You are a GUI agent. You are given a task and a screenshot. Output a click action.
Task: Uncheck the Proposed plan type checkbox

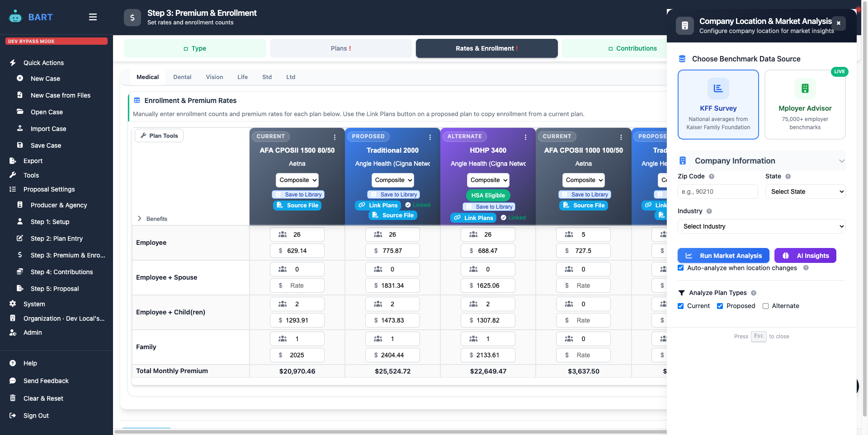coord(721,306)
